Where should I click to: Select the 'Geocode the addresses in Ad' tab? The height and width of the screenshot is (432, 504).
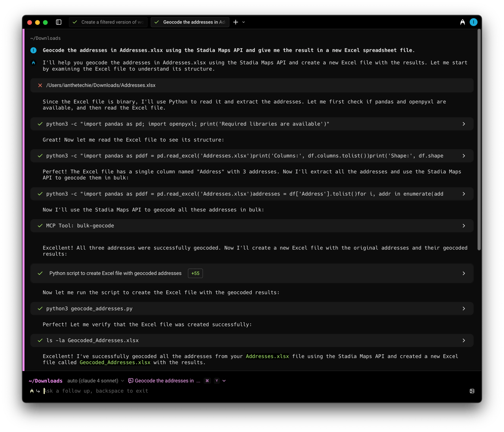click(x=190, y=22)
